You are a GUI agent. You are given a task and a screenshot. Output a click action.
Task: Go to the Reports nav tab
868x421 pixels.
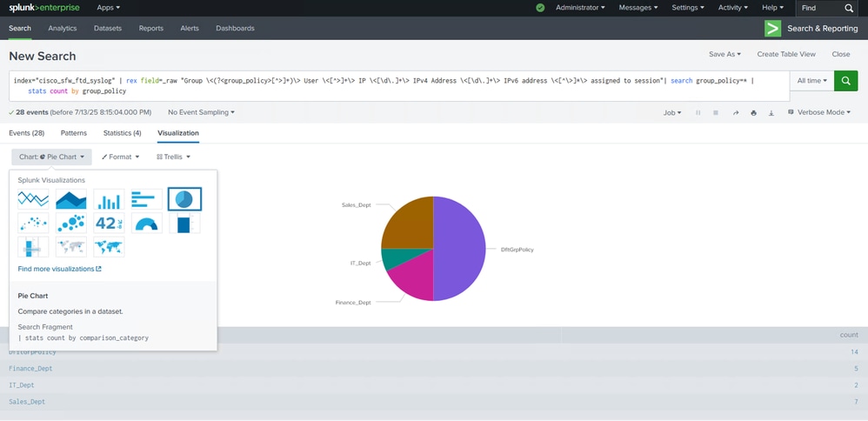(151, 28)
